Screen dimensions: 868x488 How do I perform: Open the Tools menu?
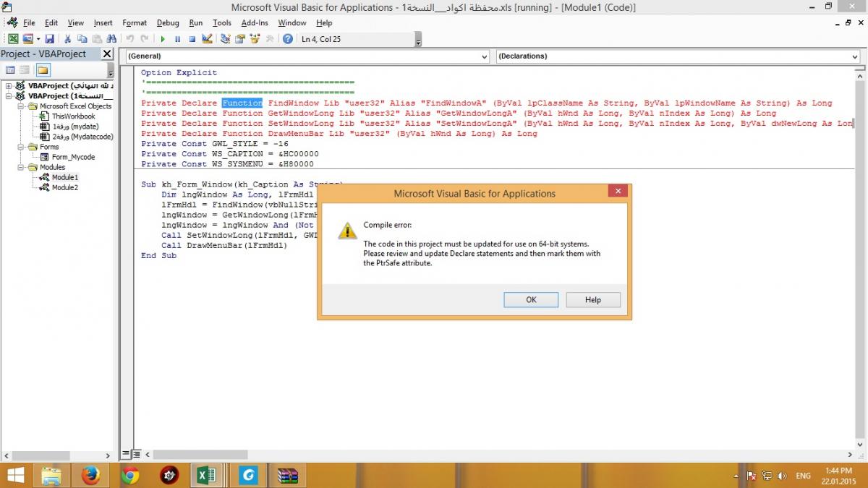coord(222,23)
